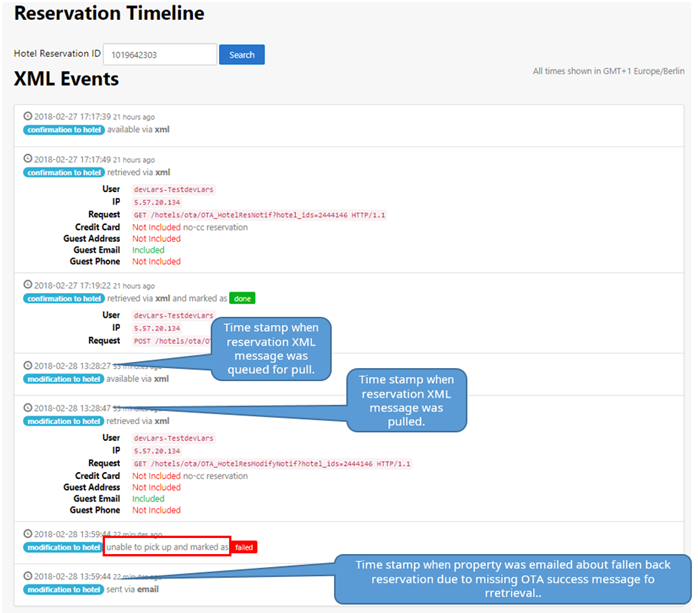Click the clock icon beside 2018-02-28 13:28:47
Viewport: 698px width, 613px height.
tap(28, 408)
